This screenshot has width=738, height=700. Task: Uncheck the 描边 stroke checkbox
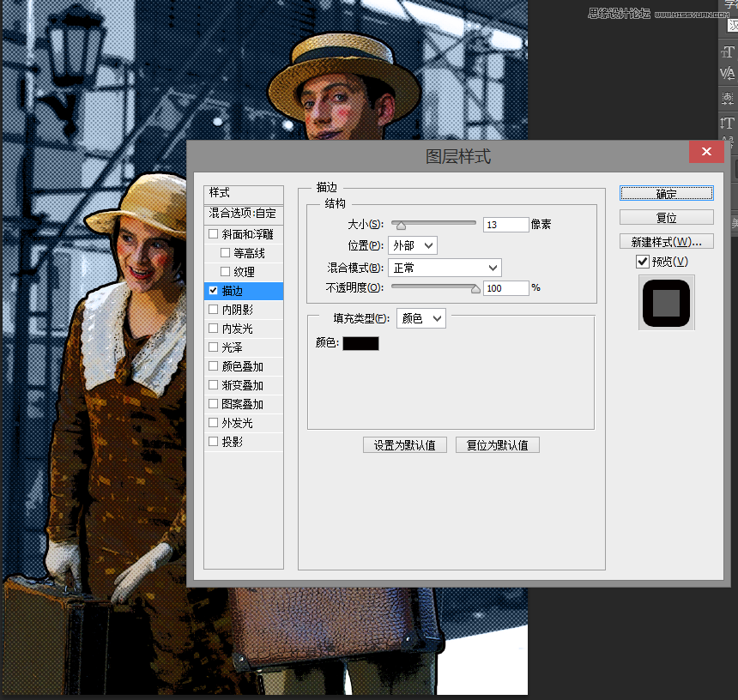[214, 291]
